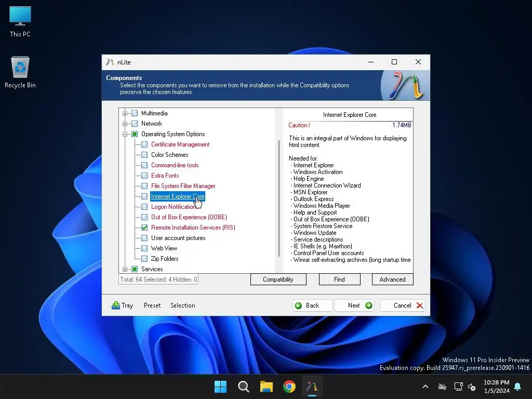Image resolution: width=532 pixels, height=399 pixels.
Task: Click the Tray download icon
Action: [116, 305]
